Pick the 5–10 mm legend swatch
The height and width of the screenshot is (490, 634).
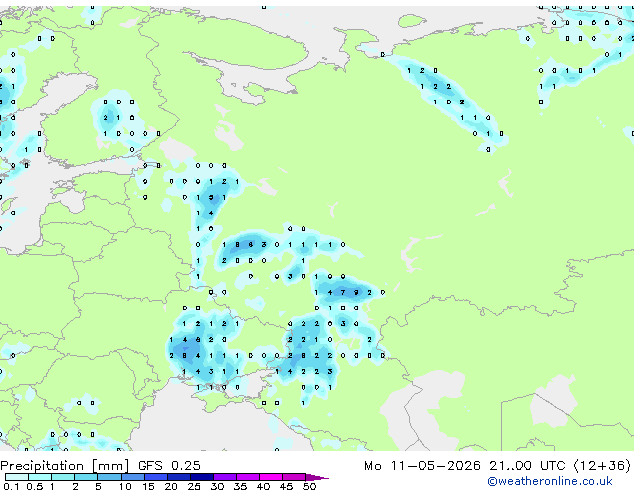tap(109, 477)
